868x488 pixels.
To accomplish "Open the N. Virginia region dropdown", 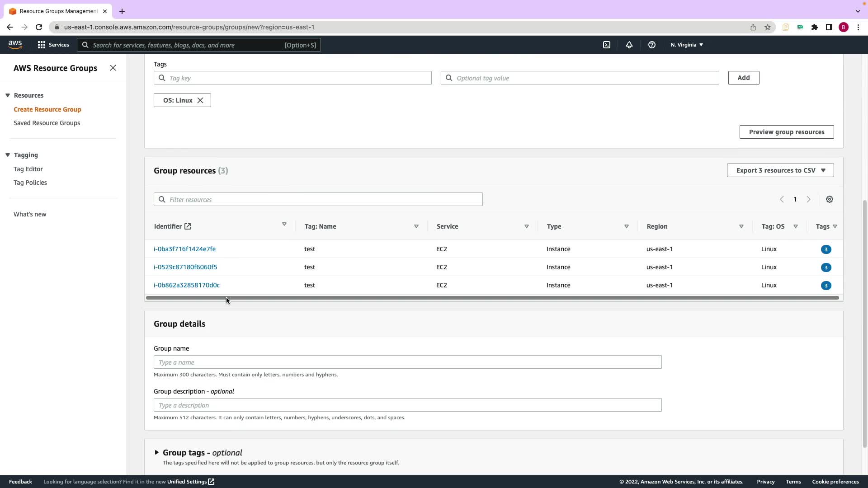I will [x=686, y=45].
